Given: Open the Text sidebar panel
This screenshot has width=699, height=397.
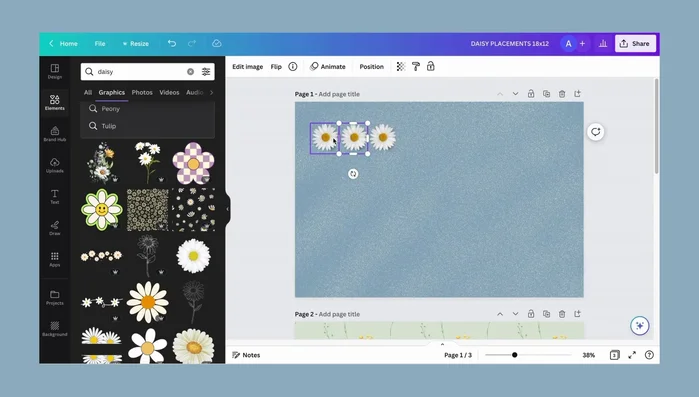Looking at the screenshot, I should coord(54,196).
